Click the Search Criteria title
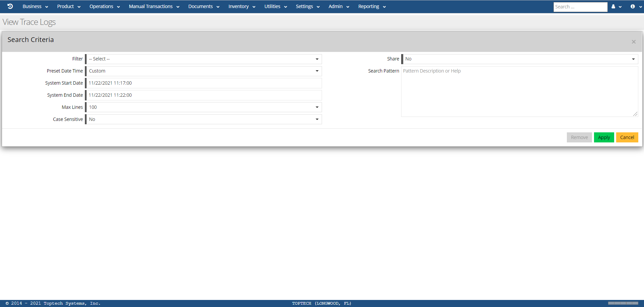Viewport: 644px width, 307px height. [31, 40]
